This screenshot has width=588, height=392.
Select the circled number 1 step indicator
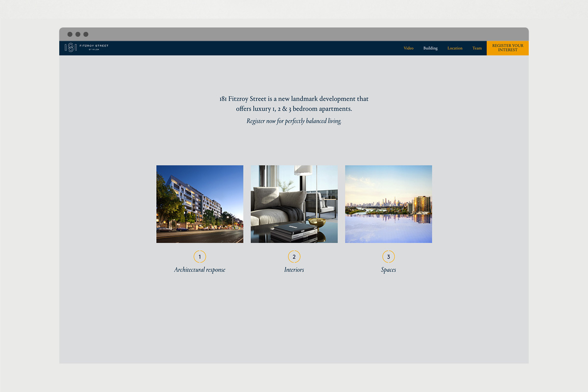(x=199, y=256)
